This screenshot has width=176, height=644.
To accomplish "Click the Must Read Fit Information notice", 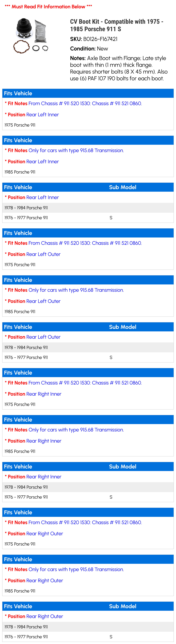I will pyautogui.click(x=48, y=7).
